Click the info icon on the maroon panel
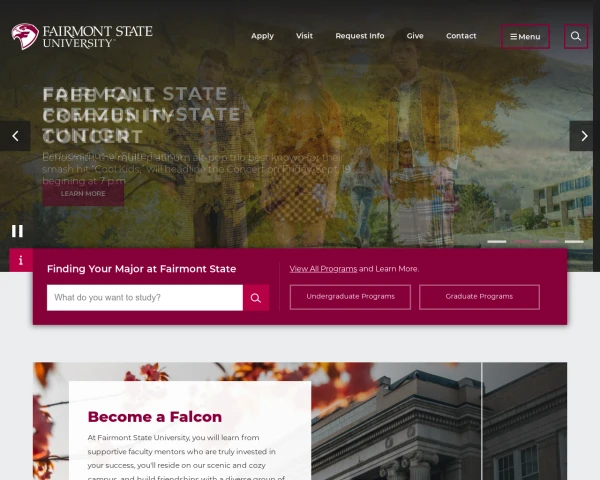Image resolution: width=600 pixels, height=480 pixels. coord(21,260)
